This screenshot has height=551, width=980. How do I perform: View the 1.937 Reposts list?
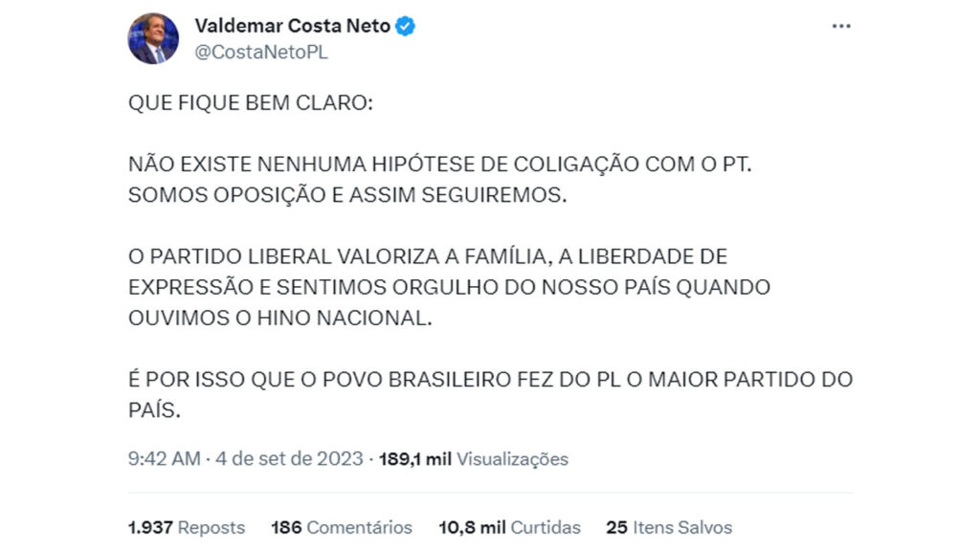(187, 527)
